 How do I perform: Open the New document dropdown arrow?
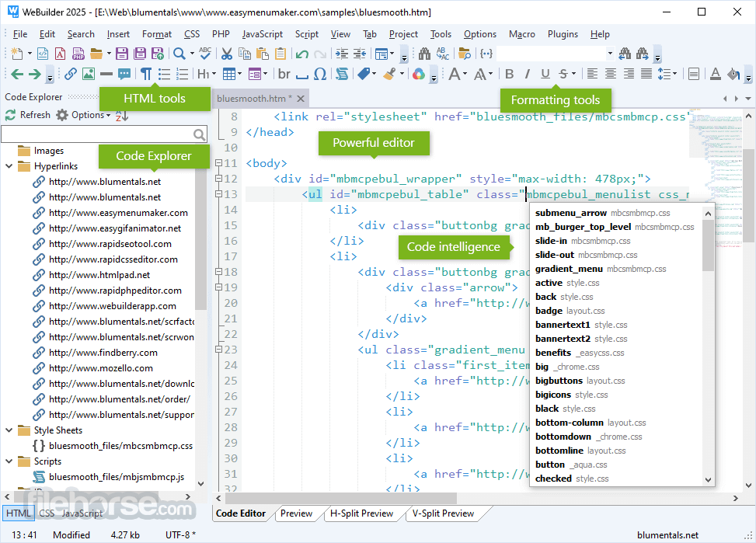pyautogui.click(x=30, y=54)
